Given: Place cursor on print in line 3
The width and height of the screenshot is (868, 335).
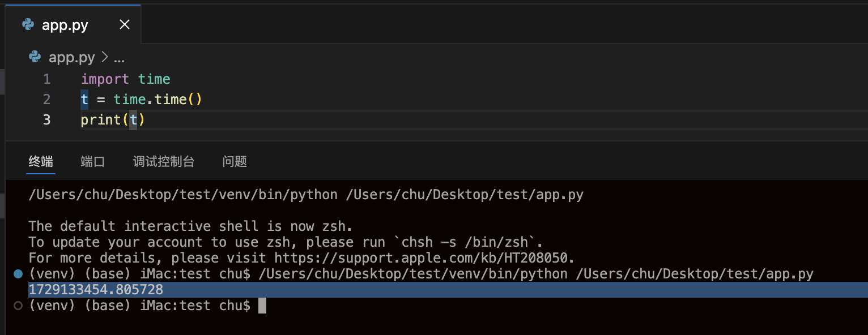Looking at the screenshot, I should point(101,120).
